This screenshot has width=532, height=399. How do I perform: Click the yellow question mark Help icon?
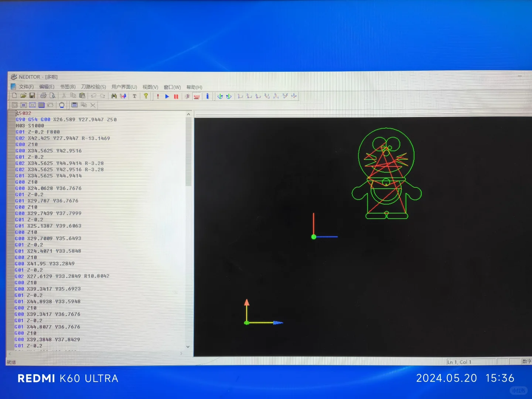(146, 96)
